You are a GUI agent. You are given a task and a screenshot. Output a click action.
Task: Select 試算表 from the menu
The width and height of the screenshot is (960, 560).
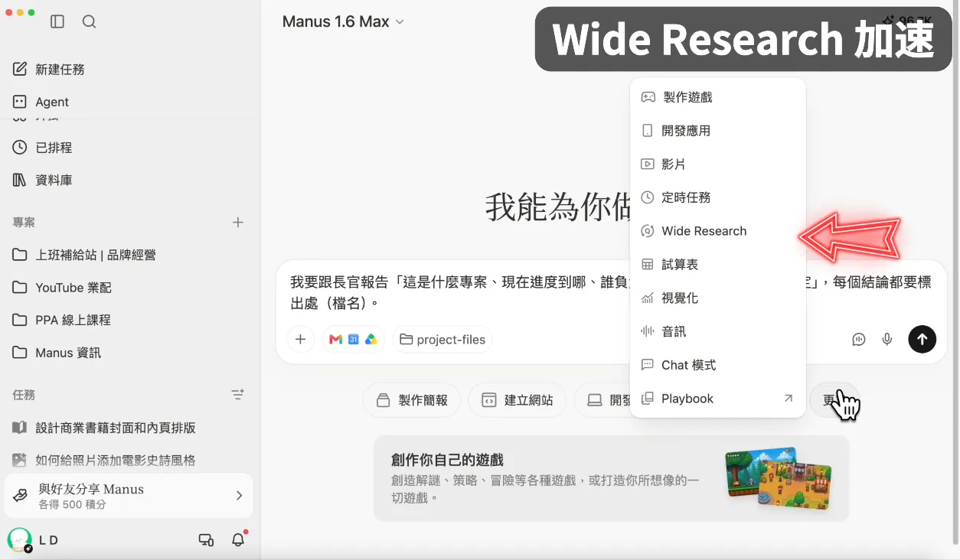[x=717, y=265]
